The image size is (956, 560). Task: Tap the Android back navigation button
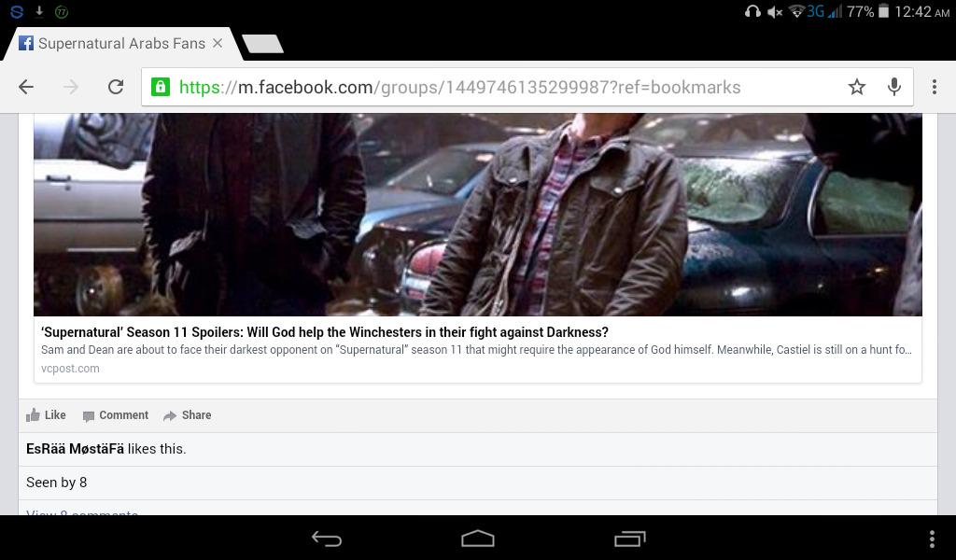(326, 538)
